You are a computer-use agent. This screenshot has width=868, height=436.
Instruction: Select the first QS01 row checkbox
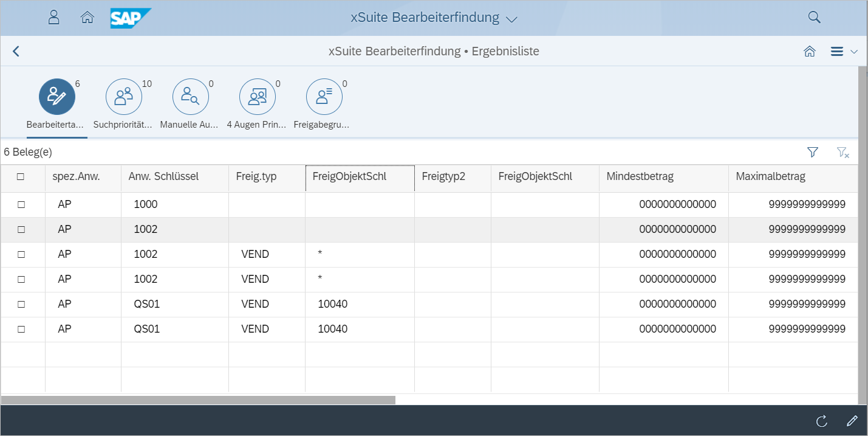pyautogui.click(x=21, y=304)
